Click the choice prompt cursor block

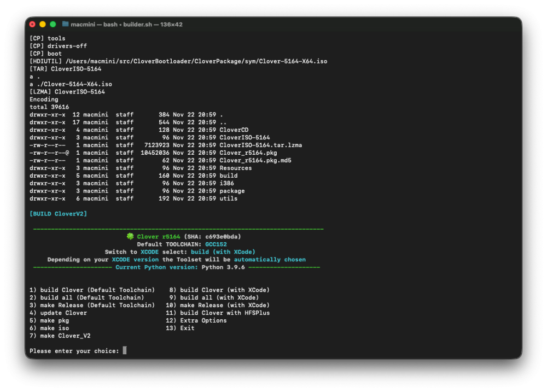coord(125,350)
